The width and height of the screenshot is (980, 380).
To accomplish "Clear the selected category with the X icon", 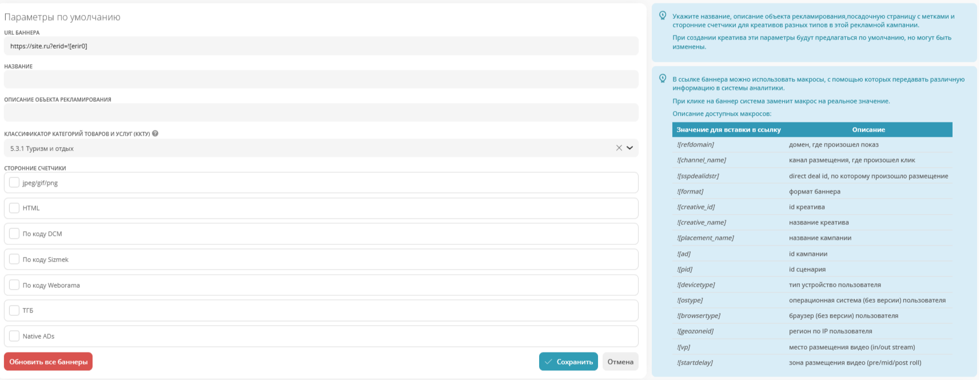I will tap(619, 148).
